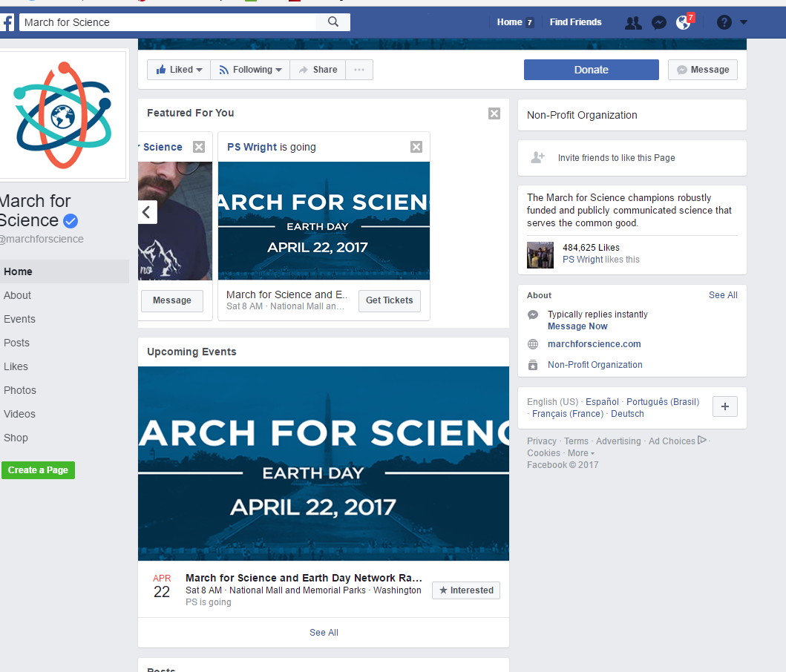This screenshot has width=786, height=672.
Task: Click the messenger reply icon in About
Action: 533,314
